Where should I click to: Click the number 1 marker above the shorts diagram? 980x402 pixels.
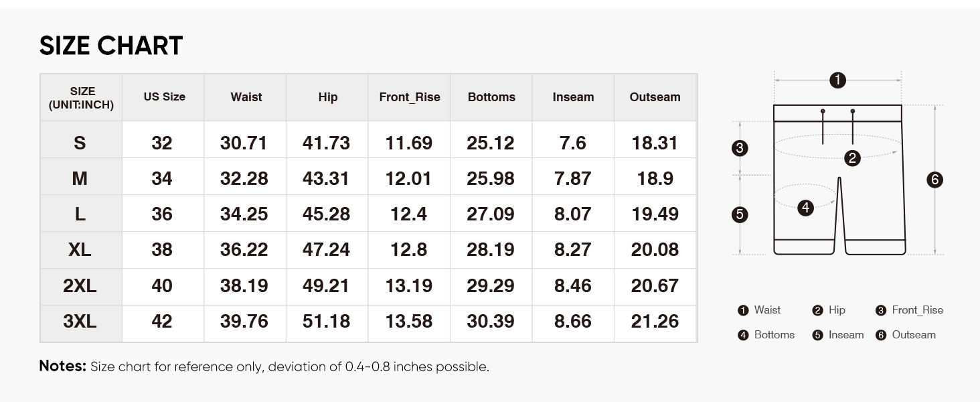tap(837, 80)
